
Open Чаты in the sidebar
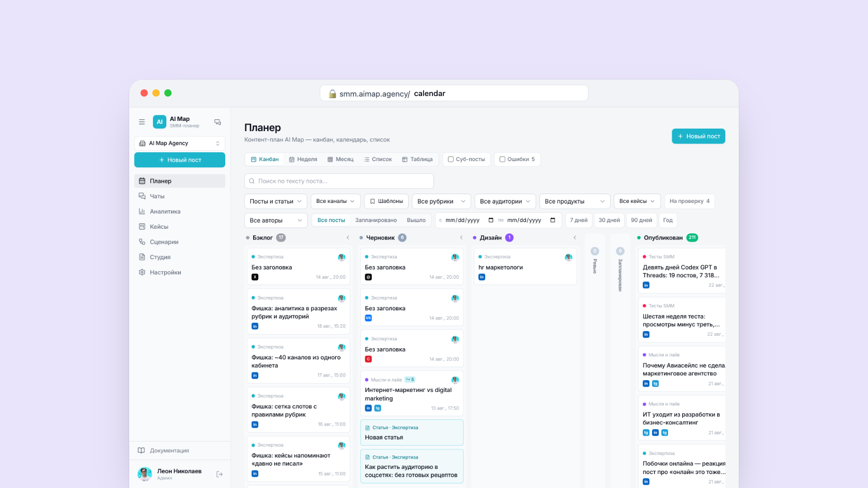(x=180, y=196)
